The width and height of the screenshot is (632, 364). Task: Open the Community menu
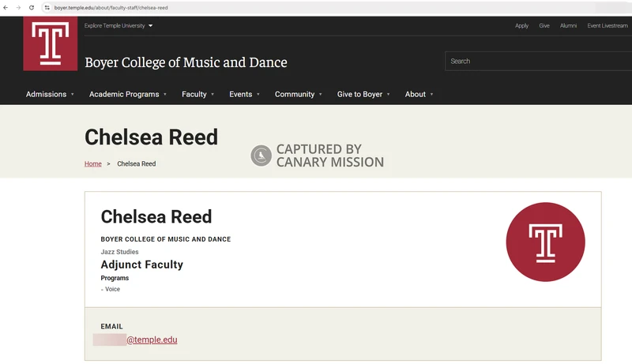click(x=299, y=94)
